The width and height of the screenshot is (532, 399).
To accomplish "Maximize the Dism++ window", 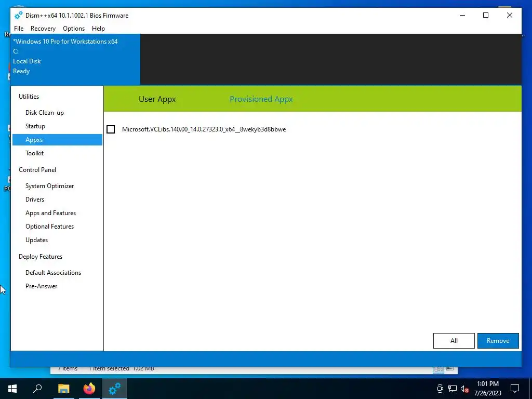I will pos(486,15).
